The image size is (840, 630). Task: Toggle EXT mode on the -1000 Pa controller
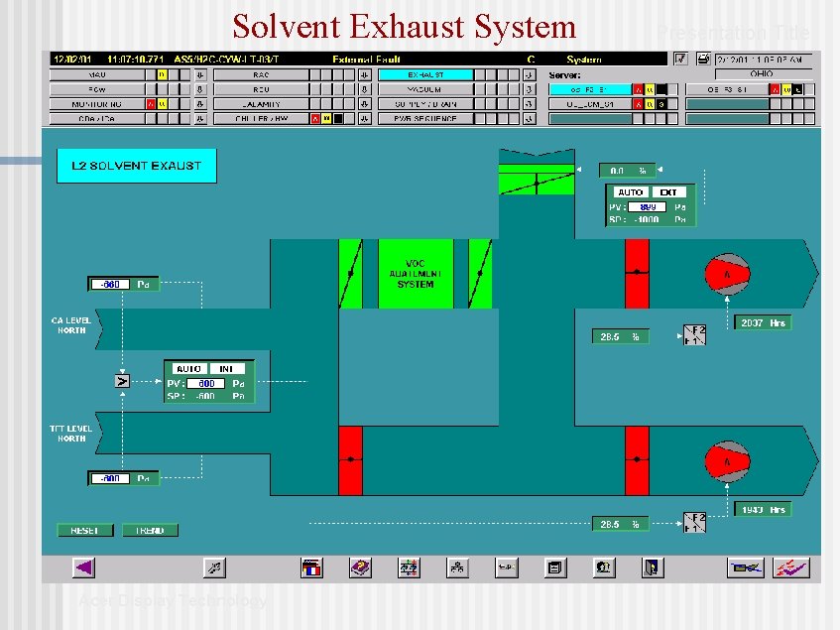pos(668,192)
